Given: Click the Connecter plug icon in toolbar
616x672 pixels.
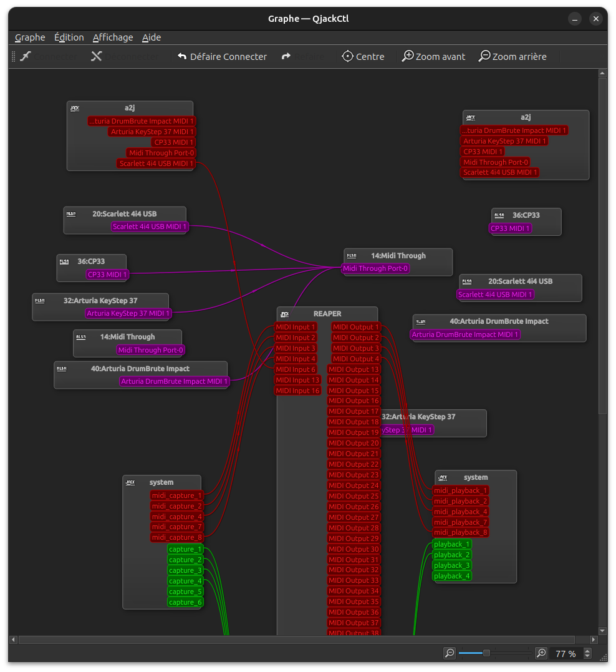Looking at the screenshot, I should pyautogui.click(x=26, y=56).
